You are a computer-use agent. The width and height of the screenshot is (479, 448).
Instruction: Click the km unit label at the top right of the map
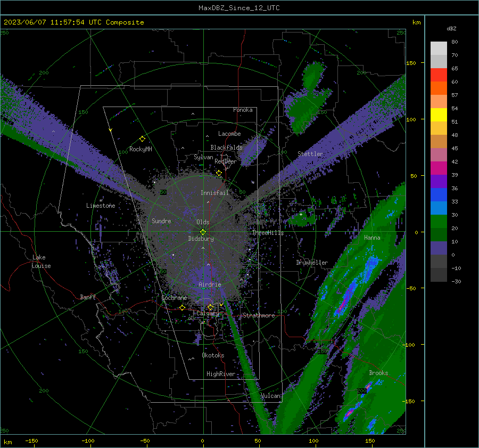point(416,22)
